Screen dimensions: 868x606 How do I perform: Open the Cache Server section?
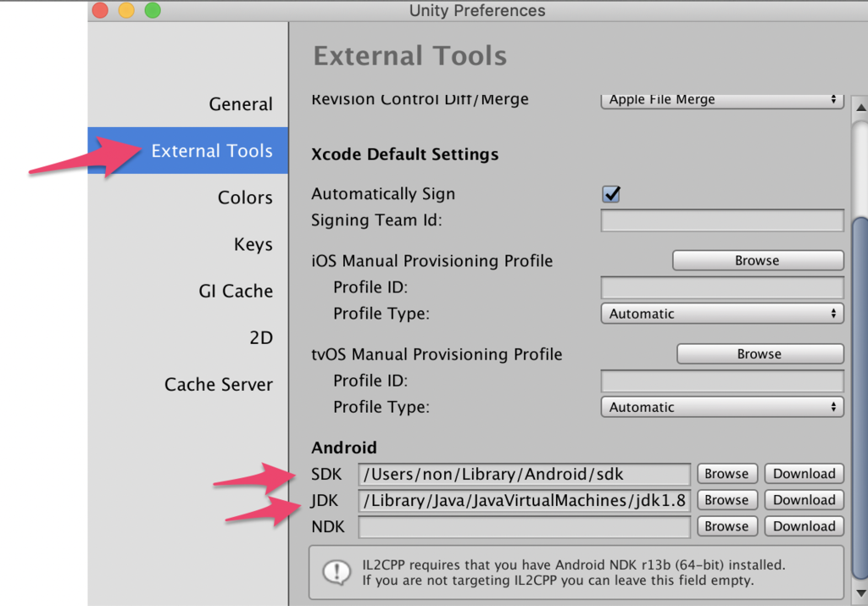click(x=219, y=384)
